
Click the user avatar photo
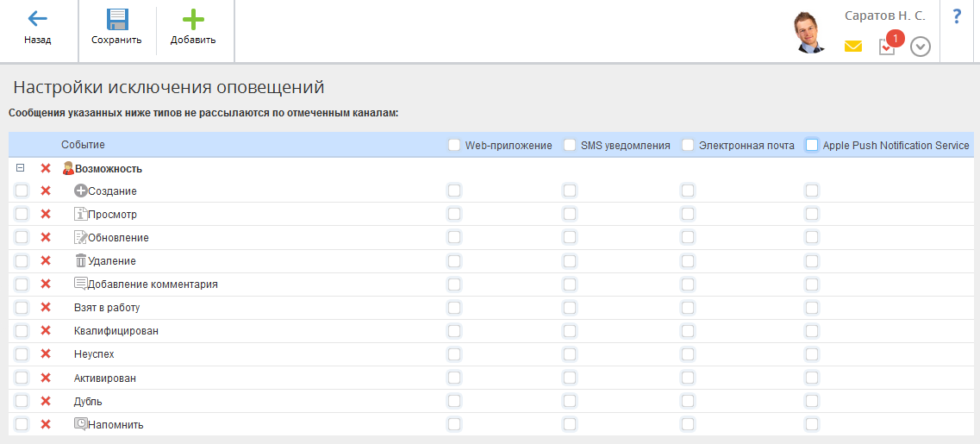[810, 33]
